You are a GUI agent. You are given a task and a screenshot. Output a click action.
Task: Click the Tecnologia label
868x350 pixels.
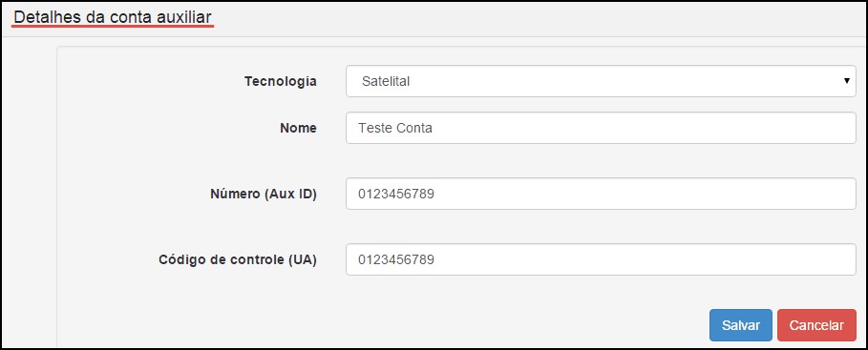point(281,81)
